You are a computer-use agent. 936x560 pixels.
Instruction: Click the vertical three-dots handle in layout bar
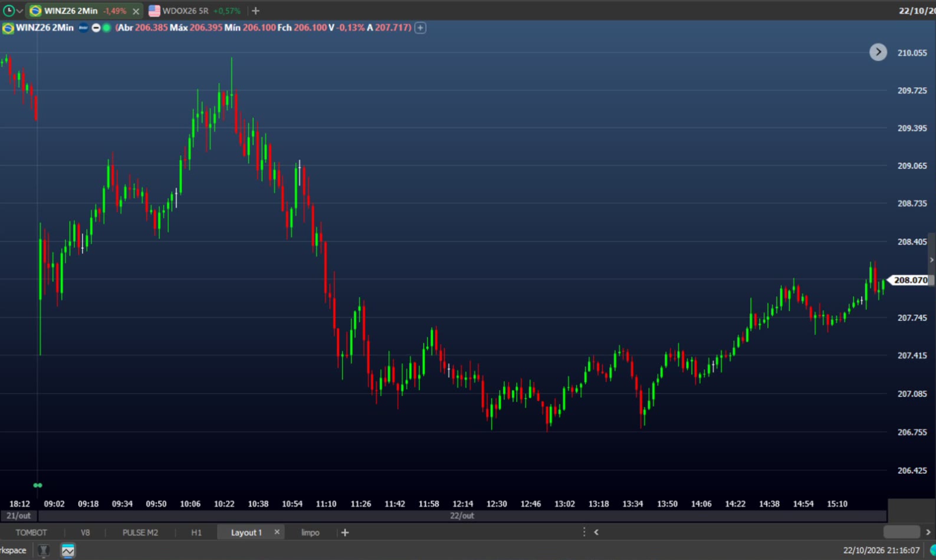[584, 532]
